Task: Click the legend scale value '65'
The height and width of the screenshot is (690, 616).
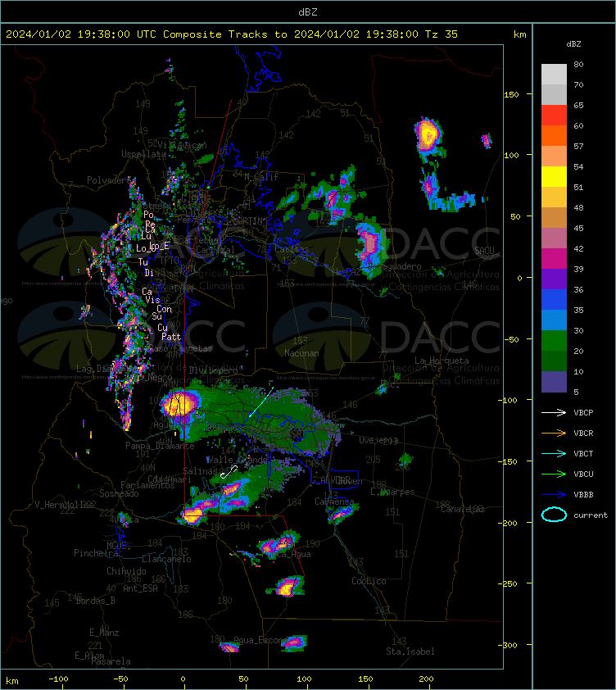Action: point(578,105)
